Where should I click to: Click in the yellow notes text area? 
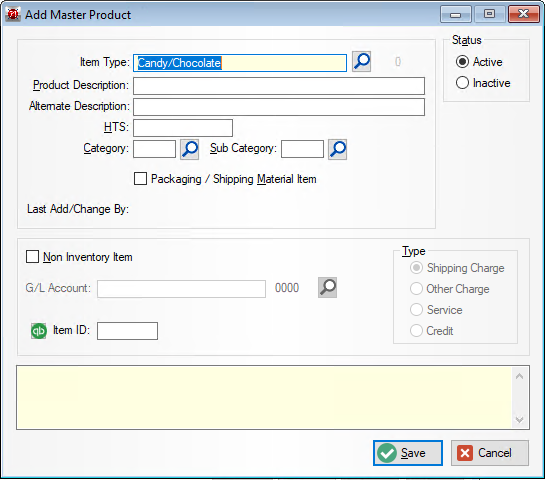coord(264,398)
